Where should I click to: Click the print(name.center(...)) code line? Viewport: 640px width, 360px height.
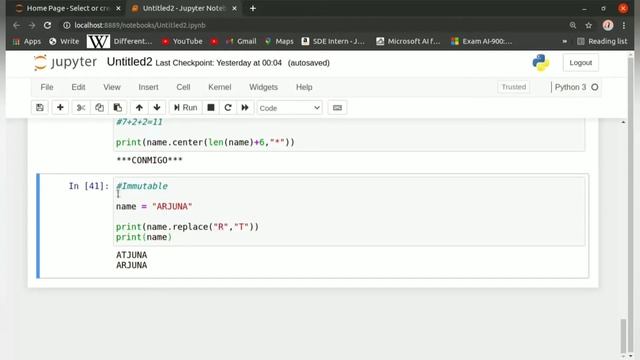(205, 142)
